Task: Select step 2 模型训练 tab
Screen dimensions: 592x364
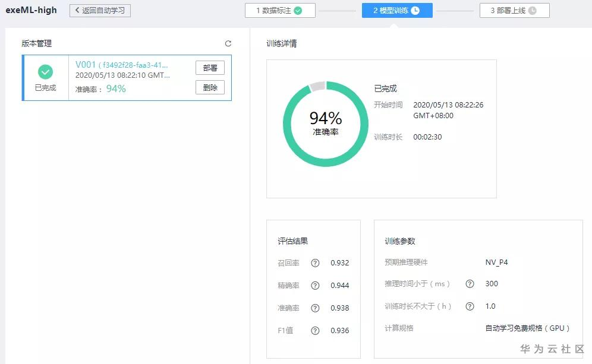Action: (397, 11)
